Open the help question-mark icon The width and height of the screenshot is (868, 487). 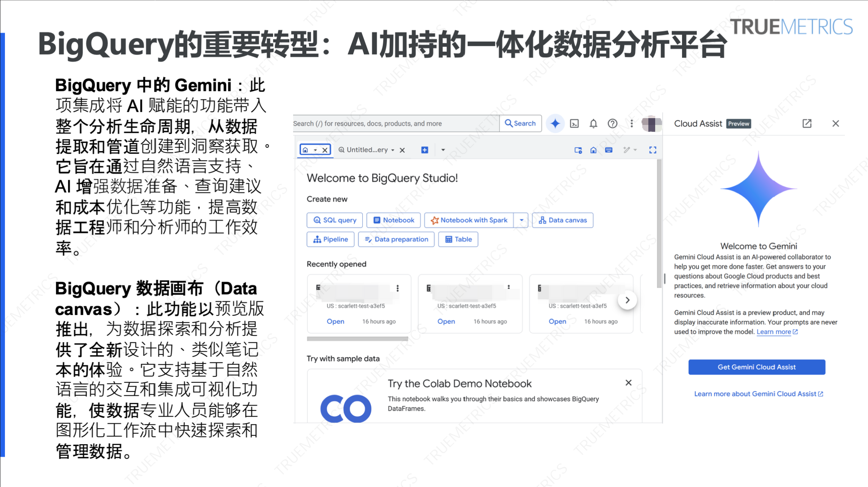(612, 123)
